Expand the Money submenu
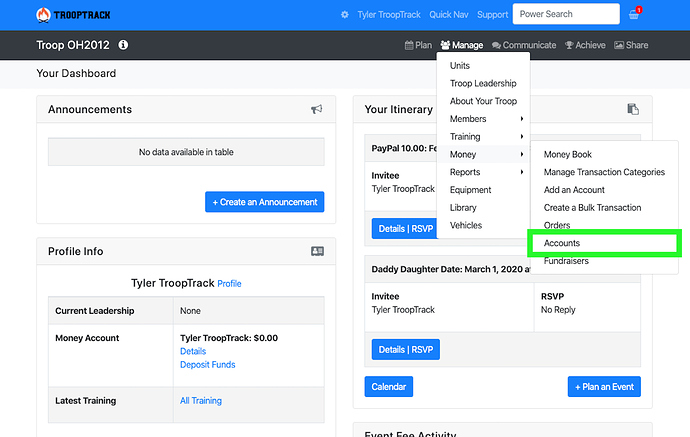The image size is (690, 437). 483,154
